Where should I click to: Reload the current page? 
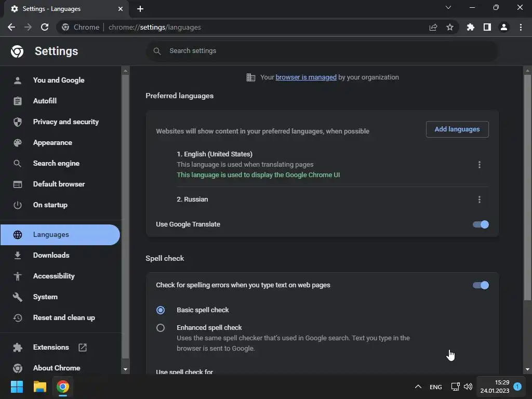pyautogui.click(x=45, y=27)
